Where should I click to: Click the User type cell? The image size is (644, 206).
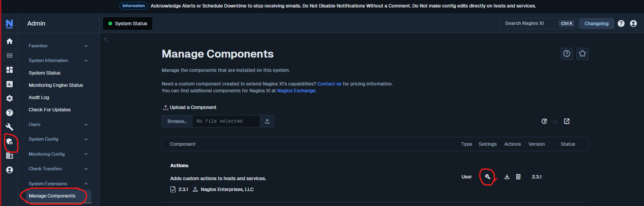467,177
